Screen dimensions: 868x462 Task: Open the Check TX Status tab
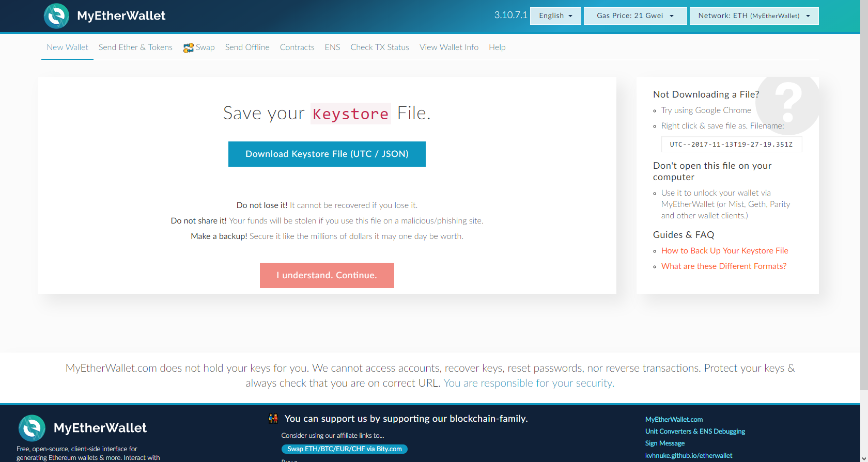[x=380, y=47]
